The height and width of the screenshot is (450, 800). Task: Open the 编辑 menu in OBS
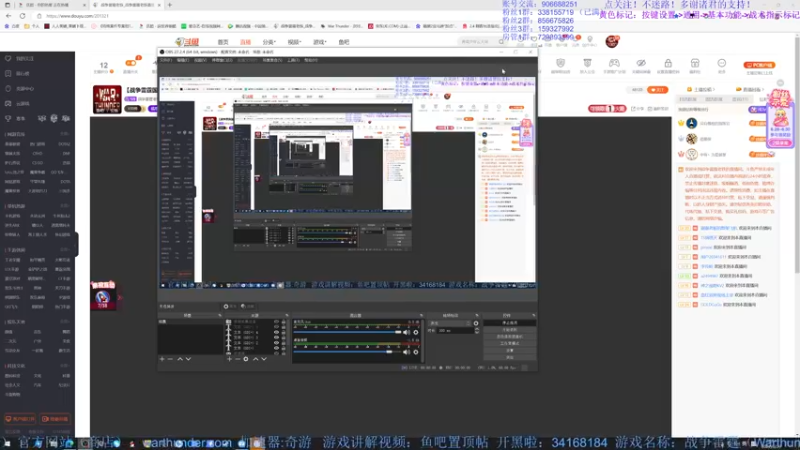point(183,60)
